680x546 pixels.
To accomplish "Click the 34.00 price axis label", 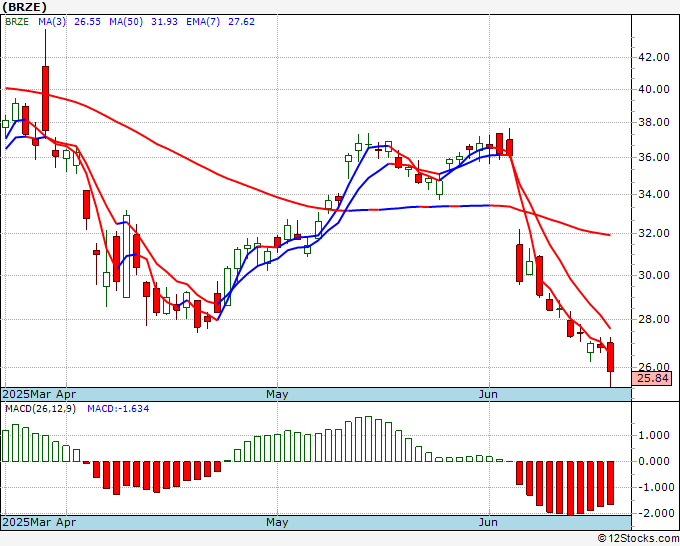I will [x=654, y=194].
